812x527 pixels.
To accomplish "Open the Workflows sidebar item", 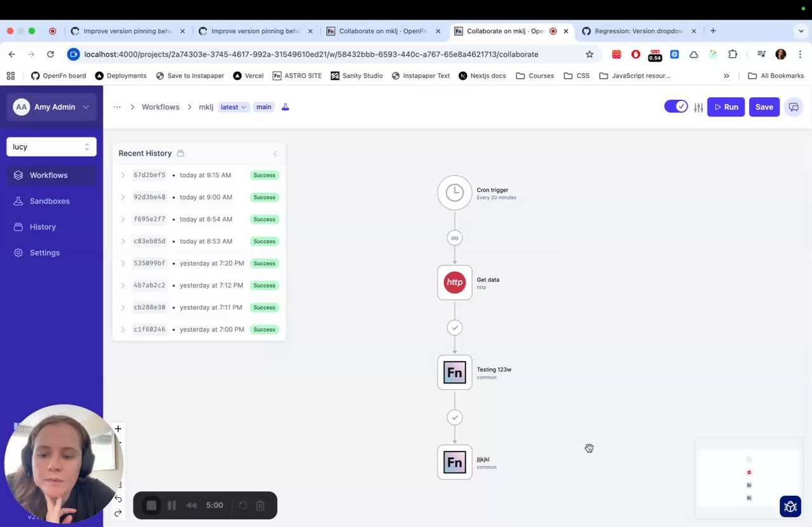I will pyautogui.click(x=51, y=175).
